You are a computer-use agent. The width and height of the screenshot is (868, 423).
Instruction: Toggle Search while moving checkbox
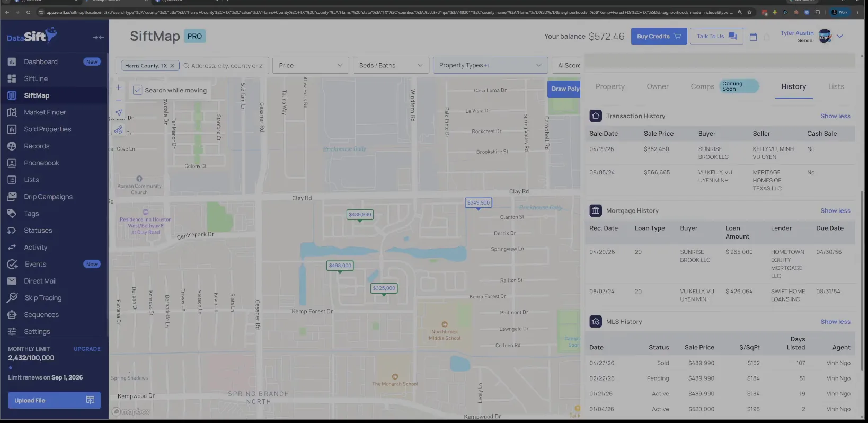point(137,90)
